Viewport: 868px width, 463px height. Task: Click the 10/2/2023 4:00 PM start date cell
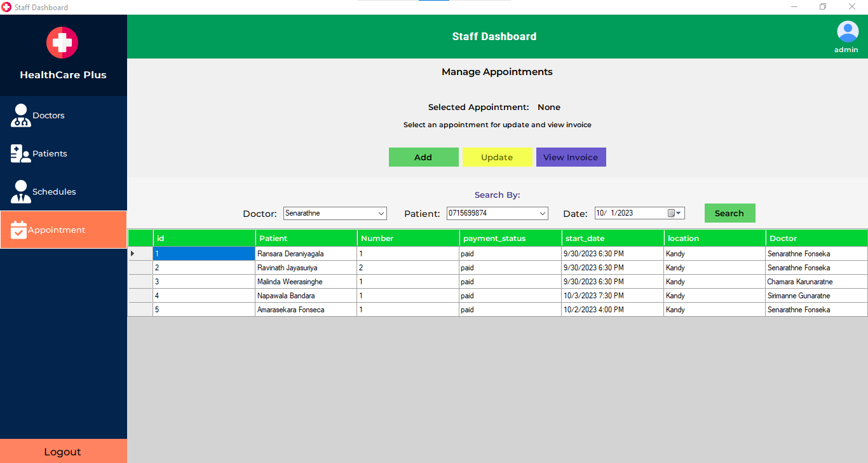click(613, 310)
